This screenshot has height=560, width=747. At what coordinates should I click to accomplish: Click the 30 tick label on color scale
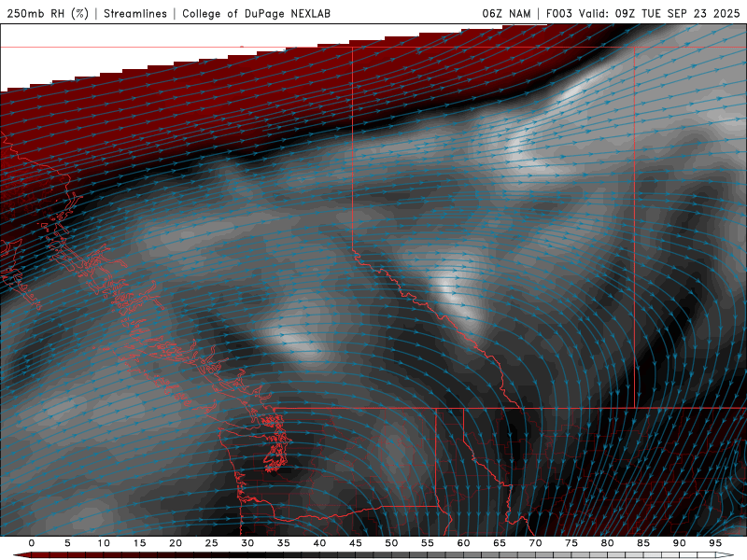click(247, 543)
